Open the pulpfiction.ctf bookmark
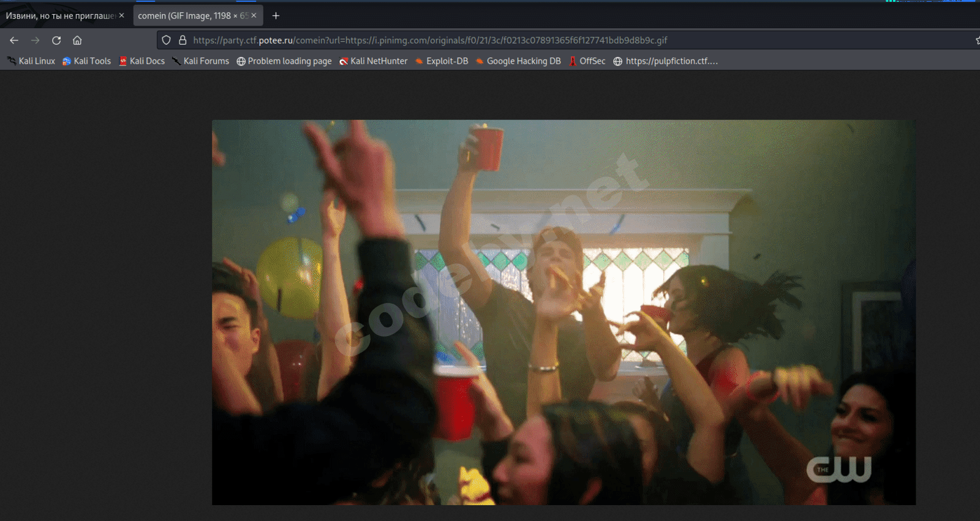Image resolution: width=980 pixels, height=521 pixels. coord(666,61)
